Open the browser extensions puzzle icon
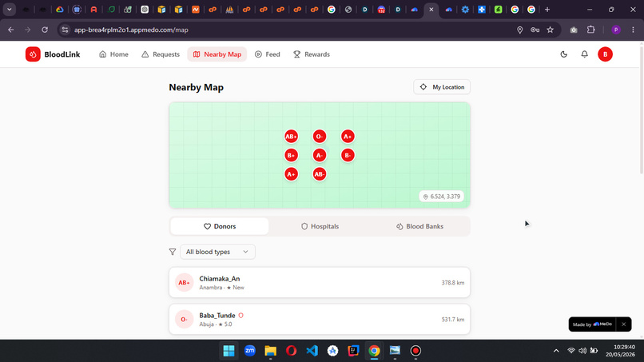 [x=590, y=30]
